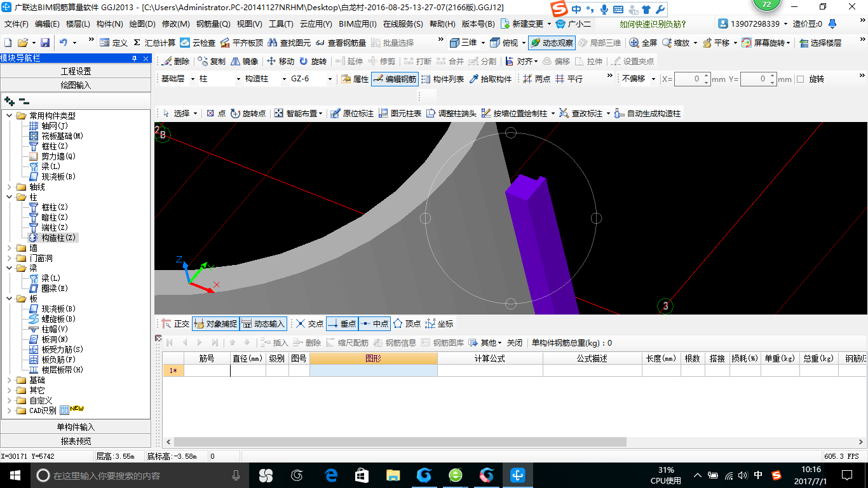The image size is (868, 488).
Task: Toggle 中点 midpoint snap
Action: tap(374, 323)
